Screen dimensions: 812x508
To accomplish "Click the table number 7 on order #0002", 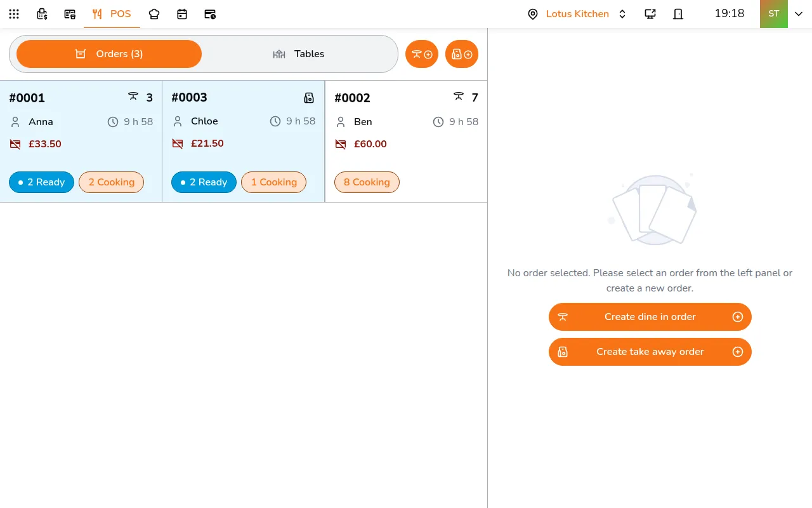I will tap(475, 98).
